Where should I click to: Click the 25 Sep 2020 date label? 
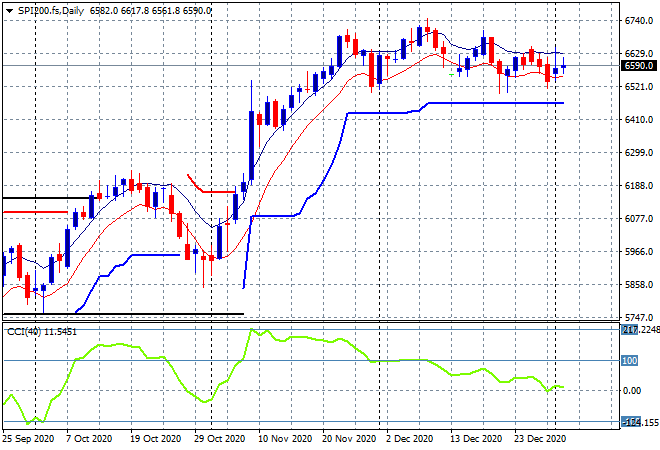[x=28, y=439]
